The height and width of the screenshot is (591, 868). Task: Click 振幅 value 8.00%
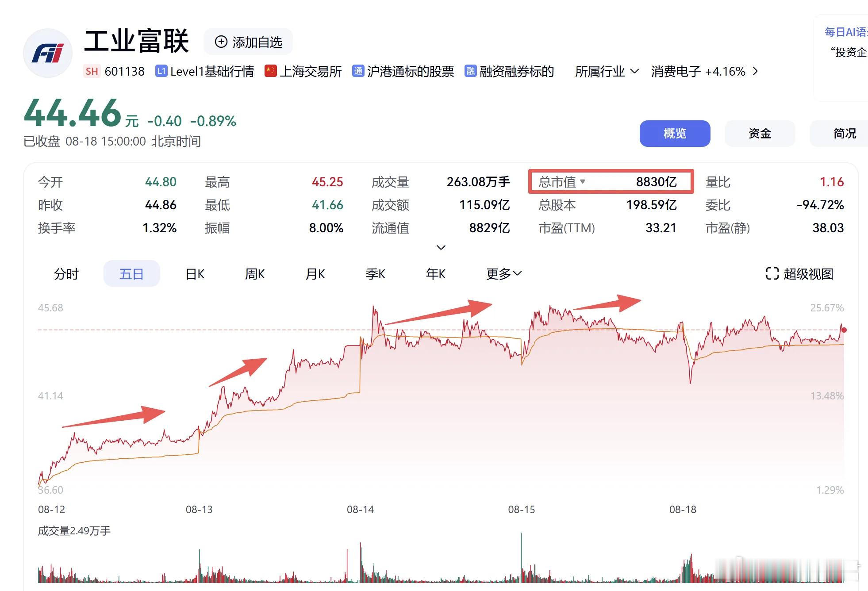coord(326,228)
